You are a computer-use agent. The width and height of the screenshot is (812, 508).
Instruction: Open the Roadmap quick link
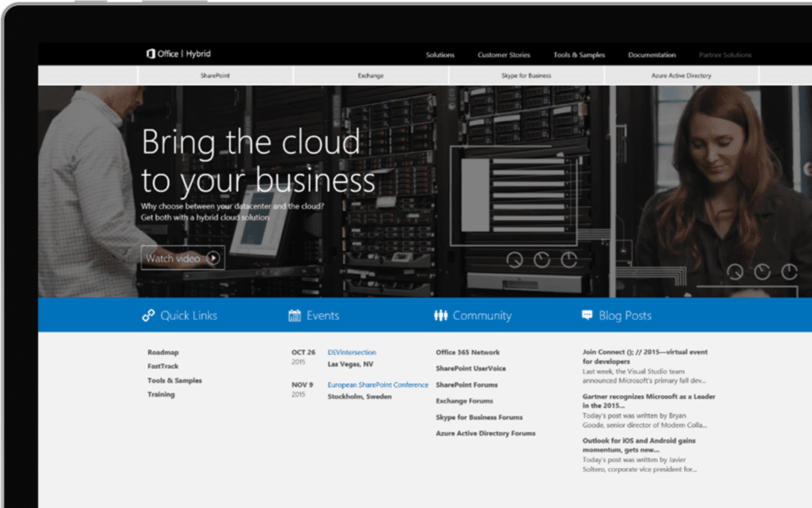[x=163, y=352]
